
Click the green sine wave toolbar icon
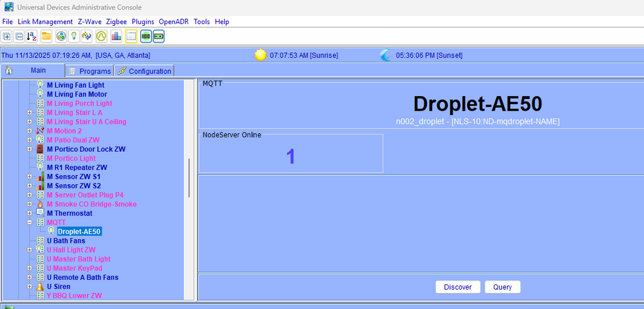click(x=101, y=37)
